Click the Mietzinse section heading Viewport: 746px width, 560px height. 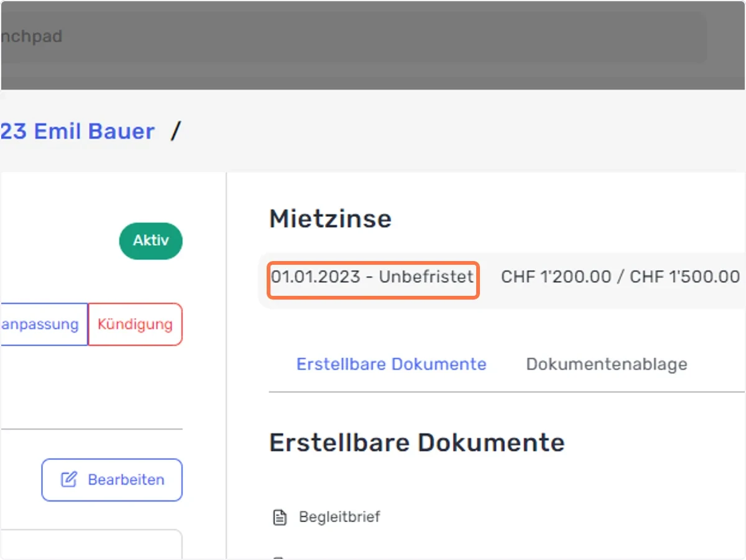331,219
